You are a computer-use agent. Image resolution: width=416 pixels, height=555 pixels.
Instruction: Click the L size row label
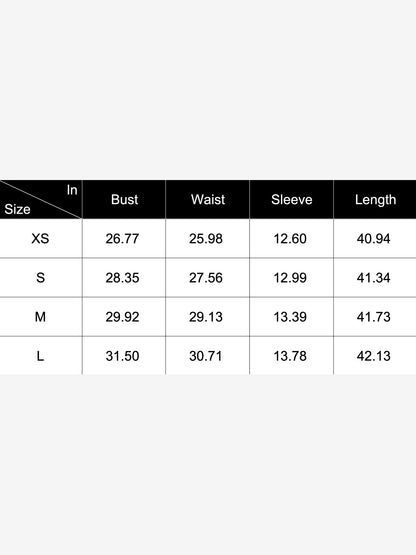40,356
